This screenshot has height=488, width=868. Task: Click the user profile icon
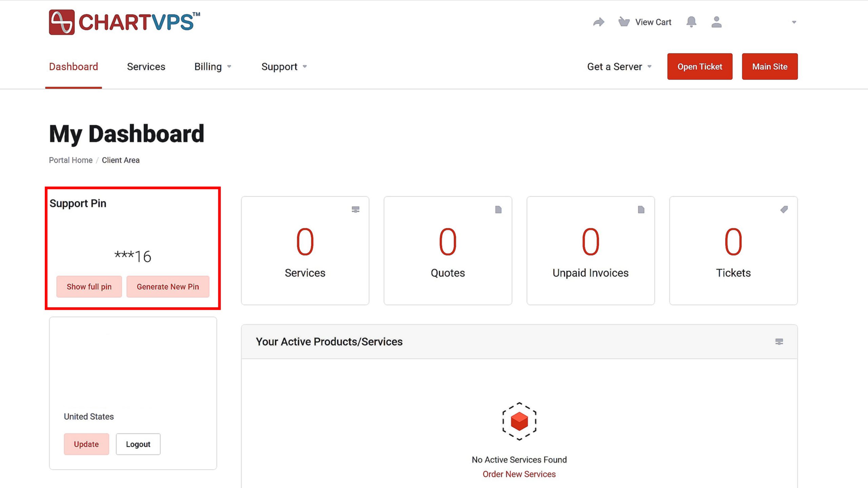pos(716,22)
